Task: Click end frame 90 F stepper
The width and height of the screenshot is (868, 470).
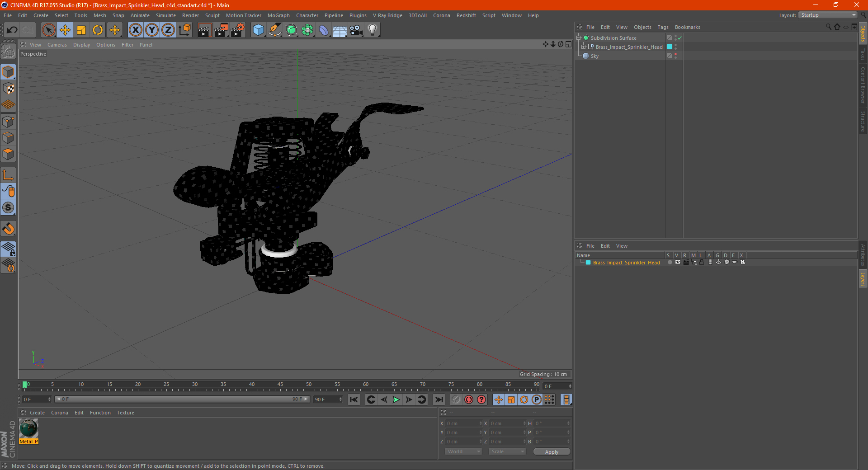Action: tap(340, 399)
